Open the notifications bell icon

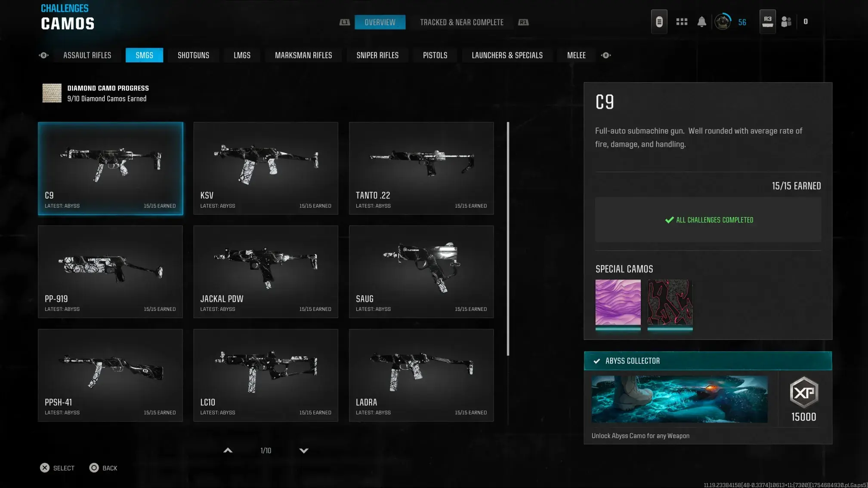pos(701,21)
